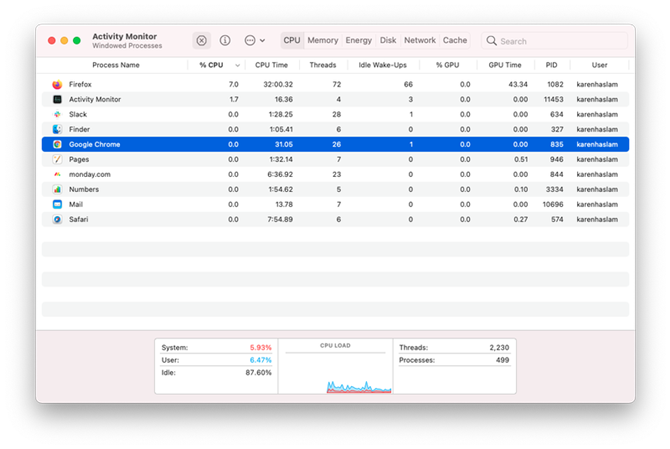Select the Numbers process name
Screen dimensions: 670x449
(84, 189)
